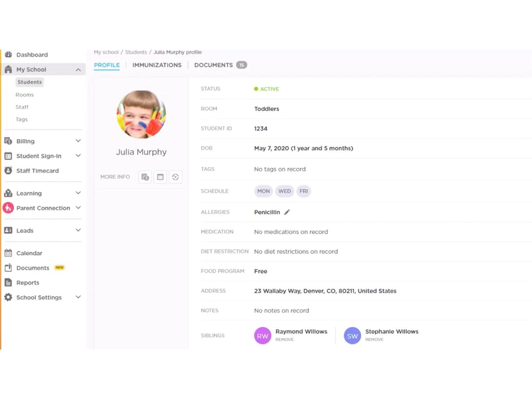Click the Penicillin allergy text

tap(267, 212)
